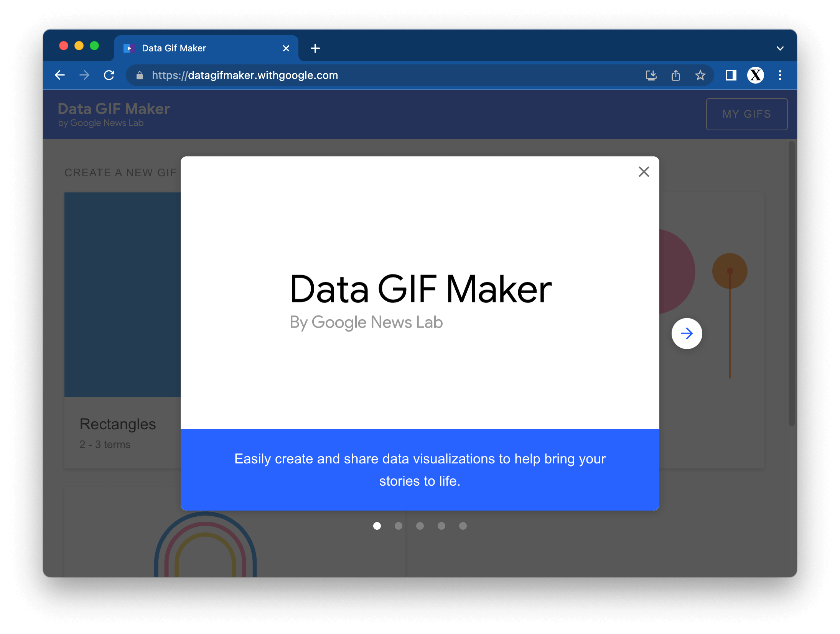Select the fifth carousel dot
Viewport: 840px width, 634px height.
(463, 526)
